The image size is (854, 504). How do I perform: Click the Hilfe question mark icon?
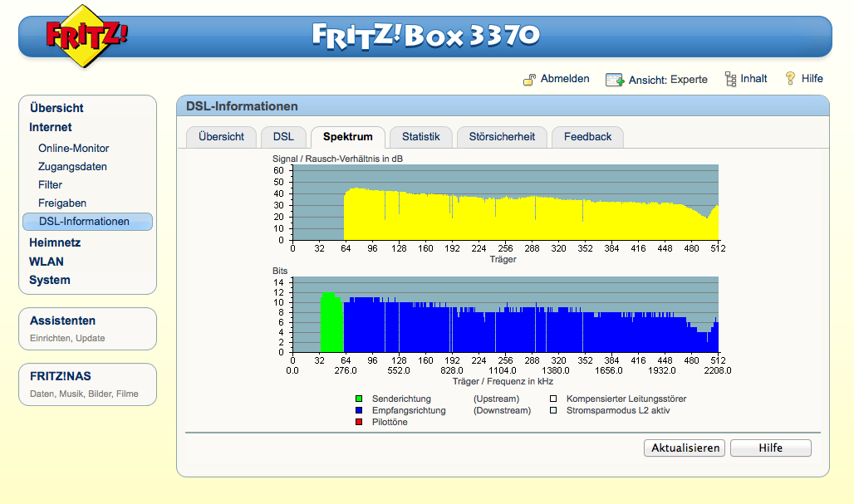click(790, 78)
